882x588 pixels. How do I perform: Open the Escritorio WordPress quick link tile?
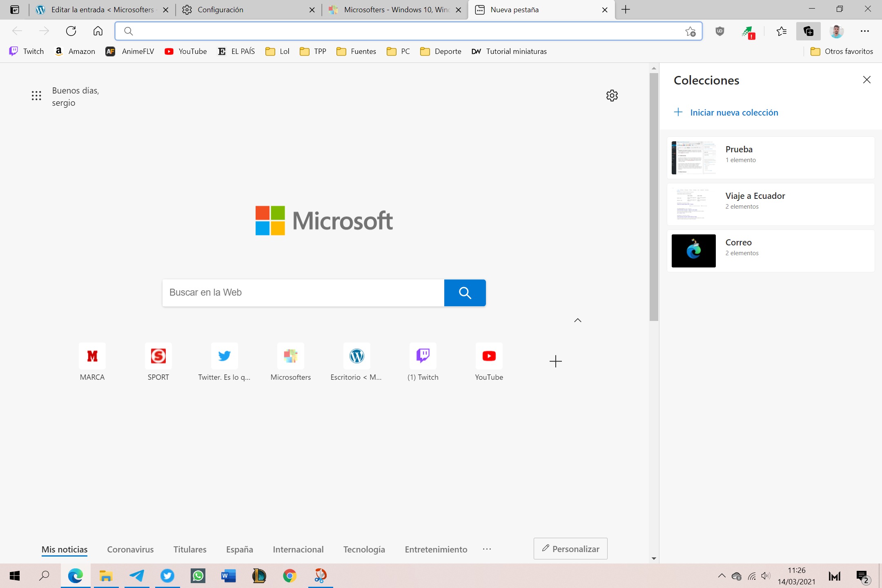[x=356, y=362]
